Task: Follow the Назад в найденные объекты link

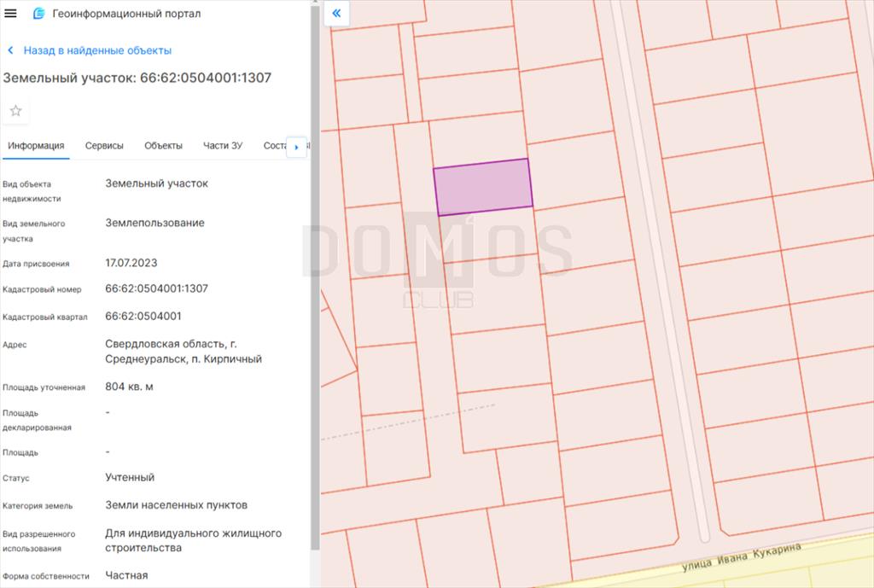Action: coord(97,50)
